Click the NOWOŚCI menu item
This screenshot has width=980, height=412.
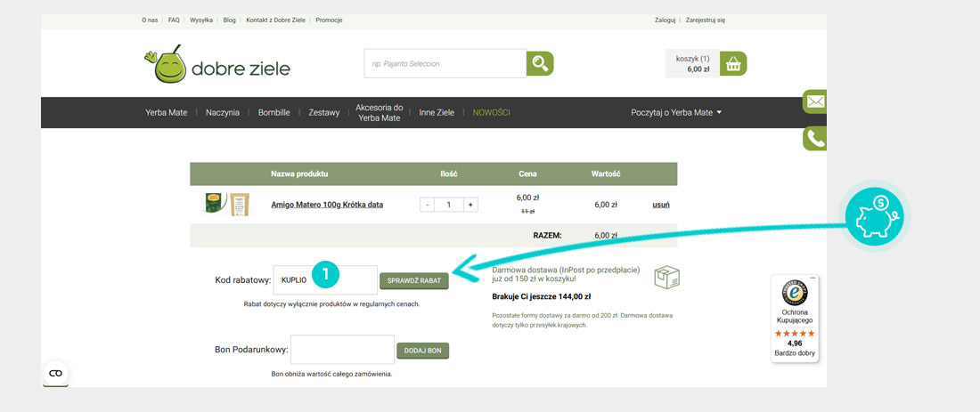coord(491,113)
